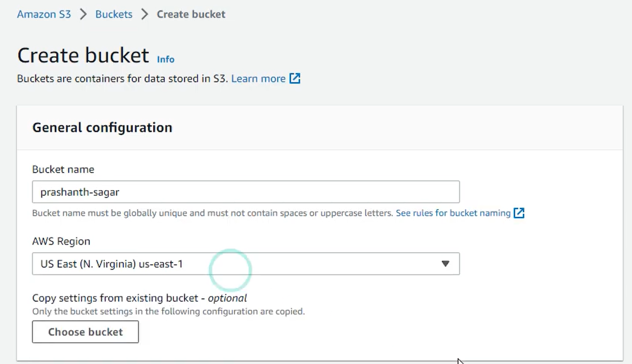Click the Create bucket page title
Screen dimensions: 632x364
point(83,56)
